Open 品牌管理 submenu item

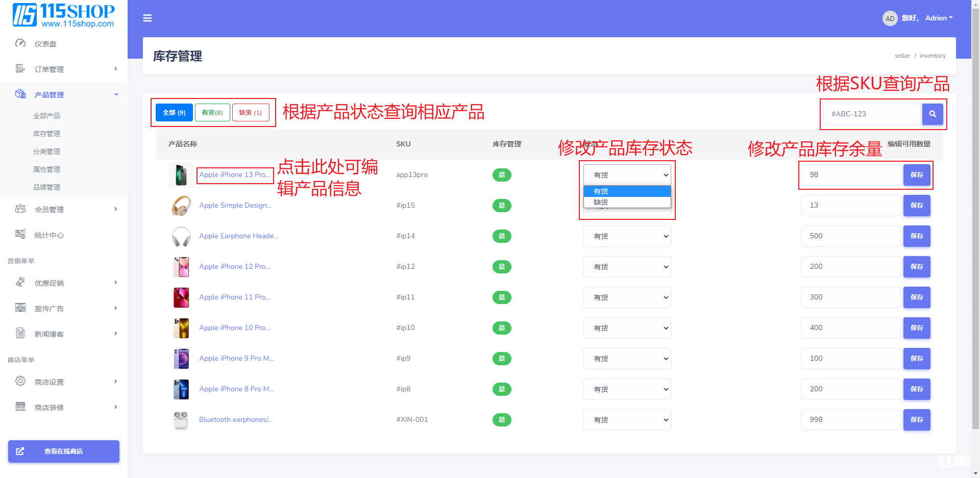[46, 187]
